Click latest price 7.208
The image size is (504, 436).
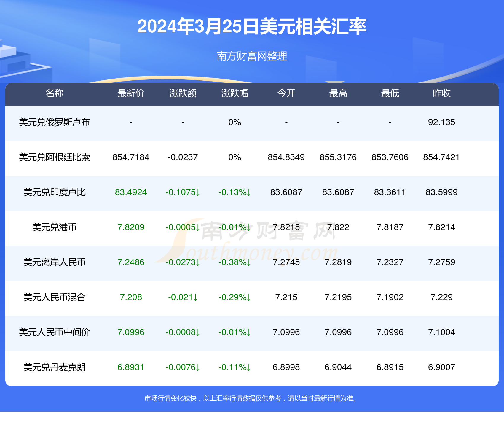tap(131, 297)
